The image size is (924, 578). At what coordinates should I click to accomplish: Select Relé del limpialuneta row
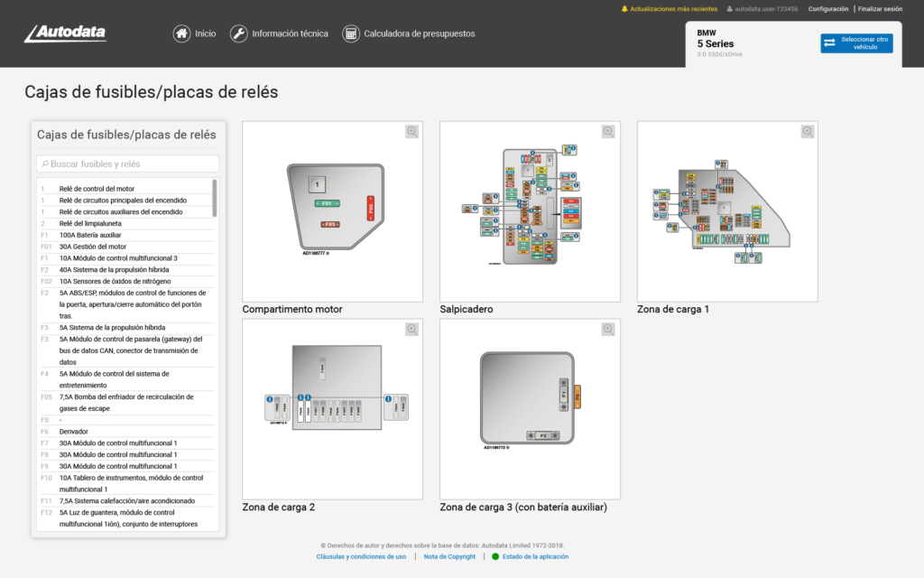pos(126,224)
